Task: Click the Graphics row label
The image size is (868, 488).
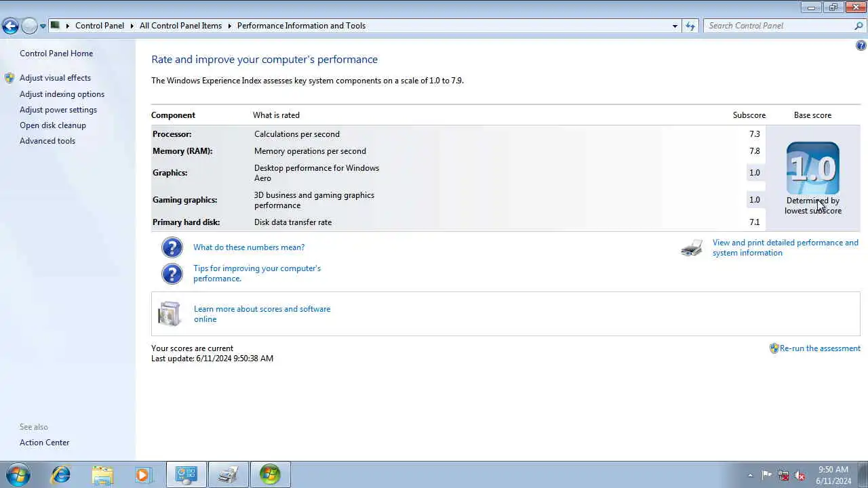Action: click(170, 173)
